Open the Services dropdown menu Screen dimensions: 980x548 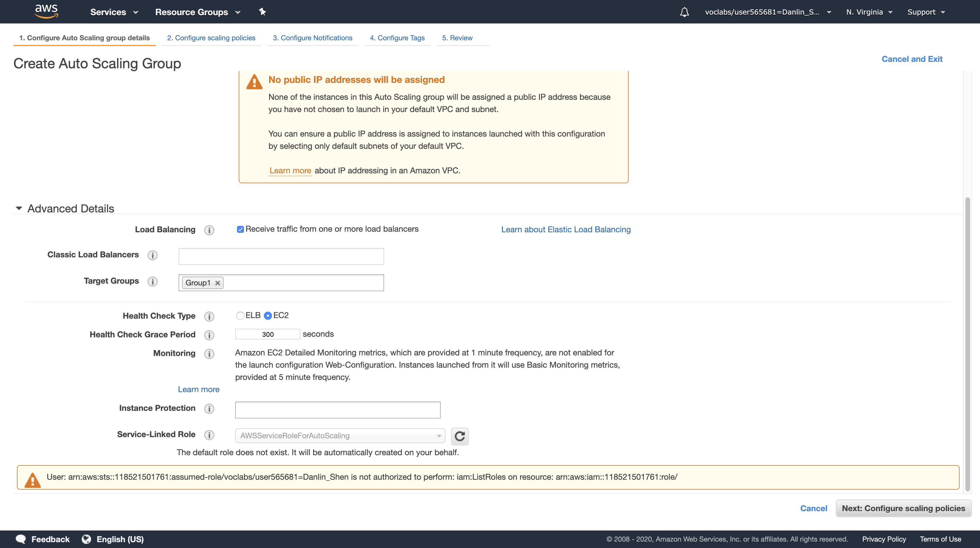pos(114,12)
